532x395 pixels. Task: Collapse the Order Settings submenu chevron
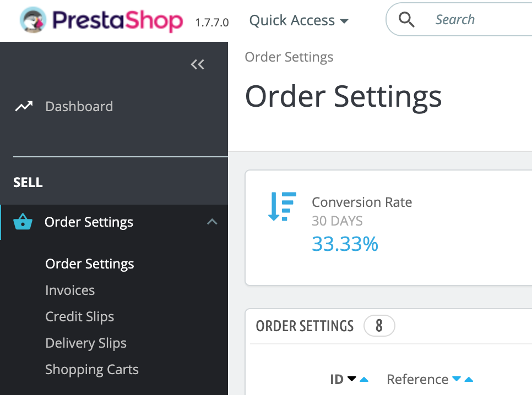coord(212,222)
